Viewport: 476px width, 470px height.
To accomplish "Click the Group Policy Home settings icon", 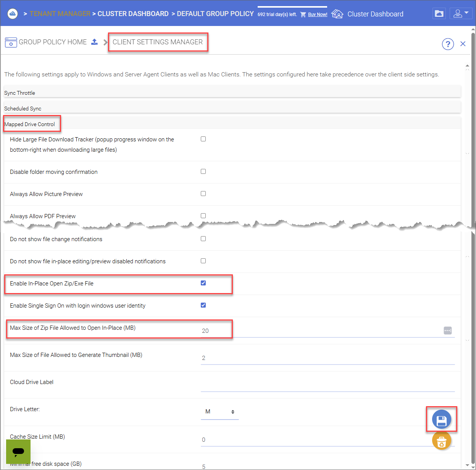I will [x=11, y=42].
